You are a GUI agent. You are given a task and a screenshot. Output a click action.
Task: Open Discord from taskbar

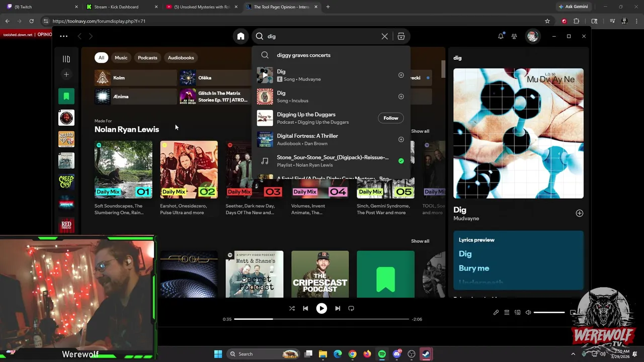[x=397, y=354]
